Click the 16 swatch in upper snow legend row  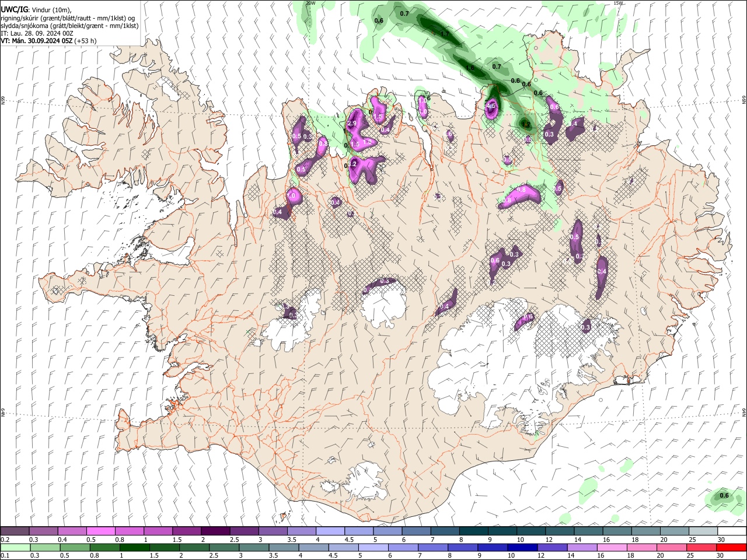pos(616,531)
